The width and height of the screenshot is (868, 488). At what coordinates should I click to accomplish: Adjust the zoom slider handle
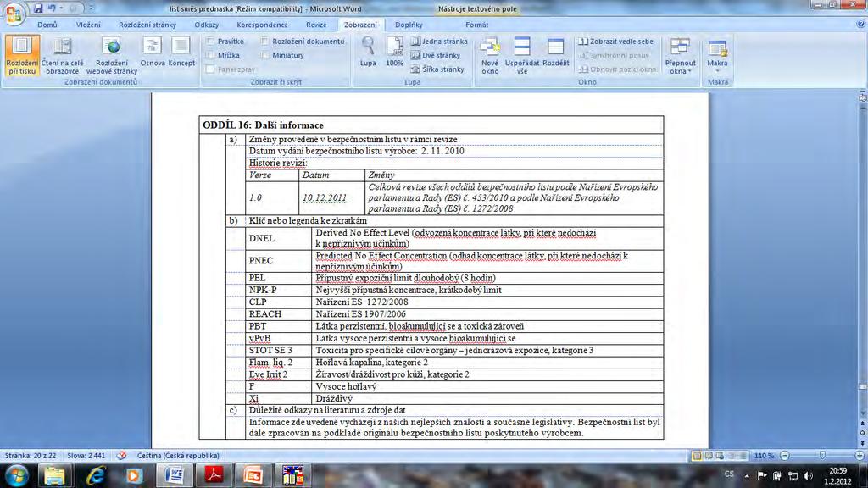822,455
